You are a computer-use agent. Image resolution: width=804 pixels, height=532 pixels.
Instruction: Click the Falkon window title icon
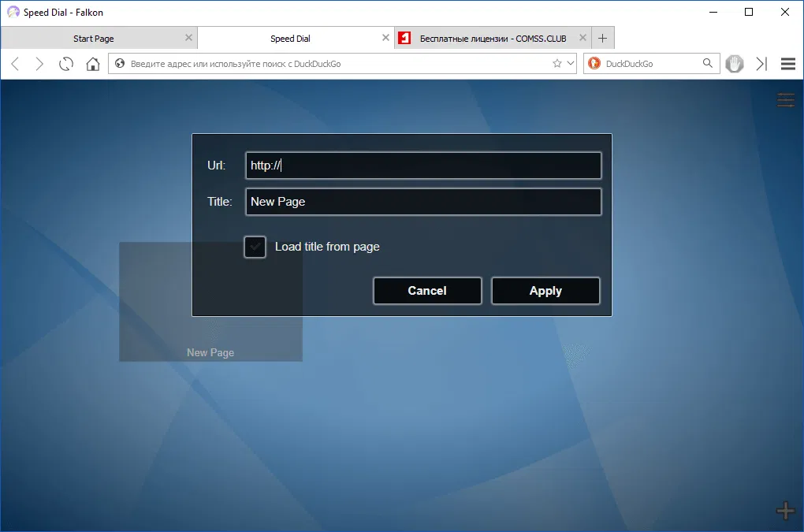13,12
